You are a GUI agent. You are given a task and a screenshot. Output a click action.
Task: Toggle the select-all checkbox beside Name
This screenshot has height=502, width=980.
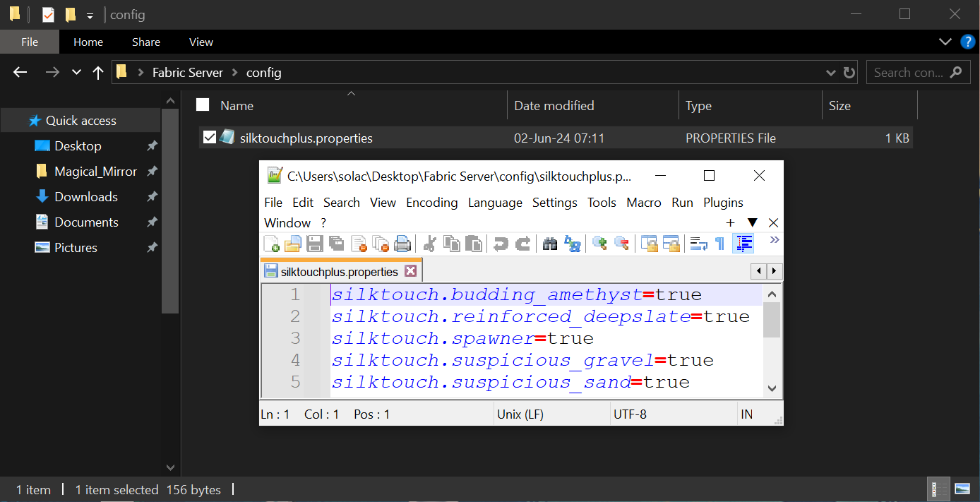[x=203, y=104]
